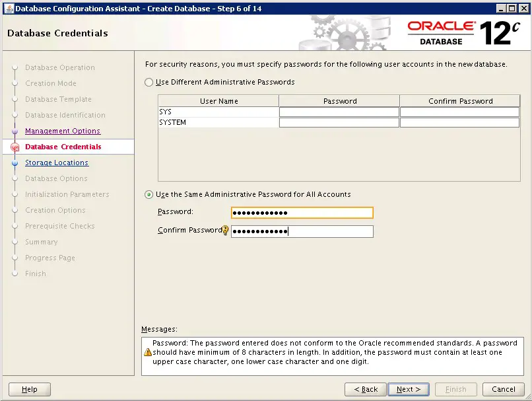Image resolution: width=532 pixels, height=401 pixels.
Task: Click the Cancel button
Action: coord(503,390)
